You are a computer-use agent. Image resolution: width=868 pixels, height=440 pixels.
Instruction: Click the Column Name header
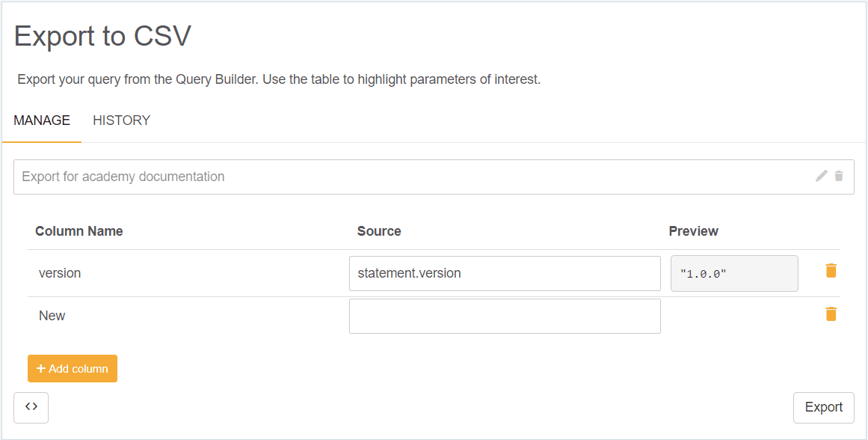pyautogui.click(x=79, y=231)
